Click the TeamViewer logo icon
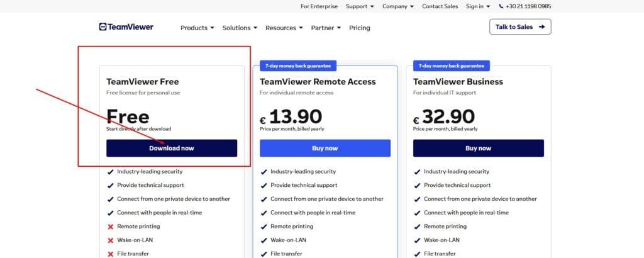The height and width of the screenshot is (258, 644). click(x=103, y=27)
